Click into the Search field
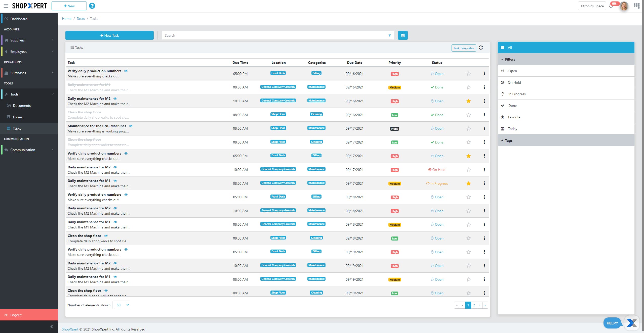The image size is (644, 333). click(274, 35)
